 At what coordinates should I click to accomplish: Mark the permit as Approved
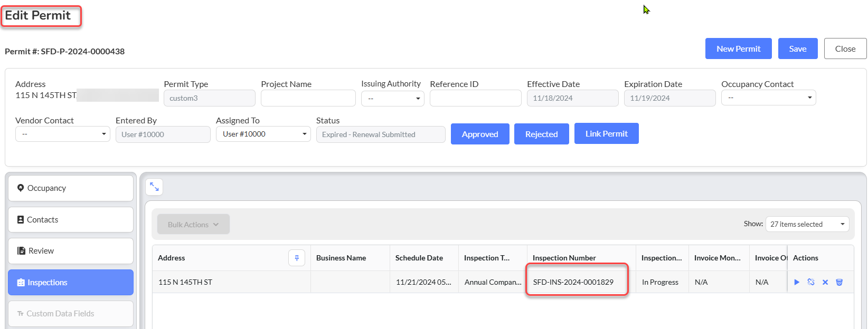pos(480,134)
